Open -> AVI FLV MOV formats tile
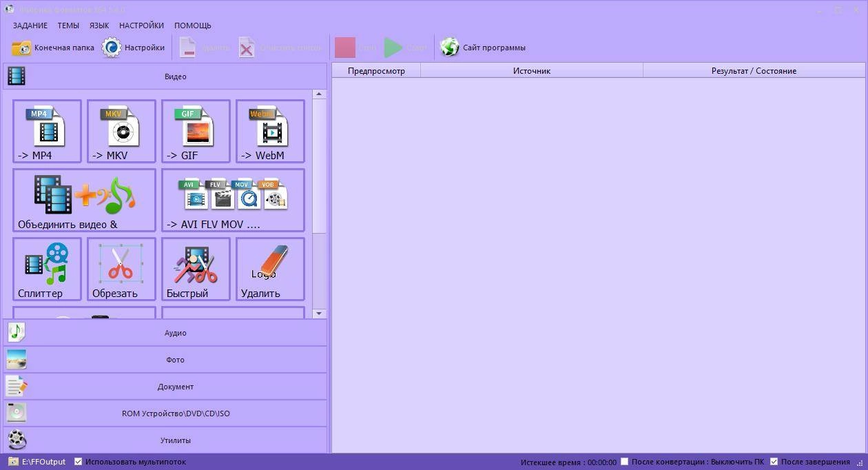Screen dimensions: 868x470 pyautogui.click(x=233, y=200)
